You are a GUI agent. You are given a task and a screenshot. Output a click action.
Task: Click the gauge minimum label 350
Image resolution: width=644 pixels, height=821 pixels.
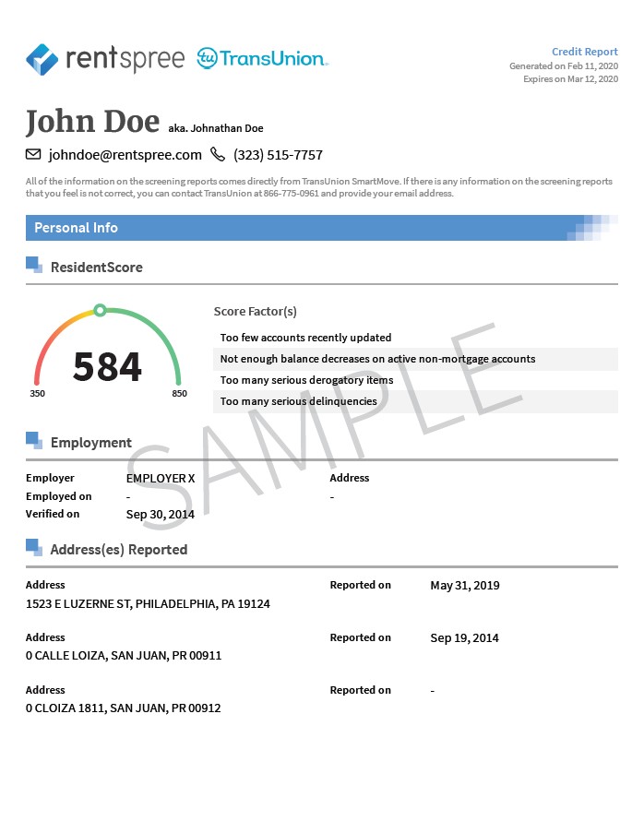tap(37, 393)
